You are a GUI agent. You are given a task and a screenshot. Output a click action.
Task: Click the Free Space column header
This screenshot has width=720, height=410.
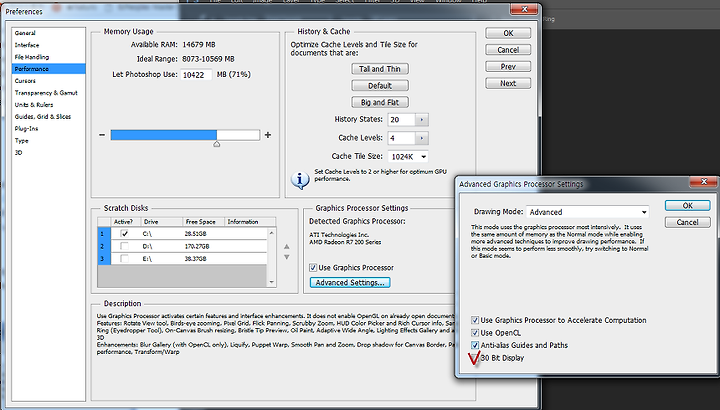(202, 222)
